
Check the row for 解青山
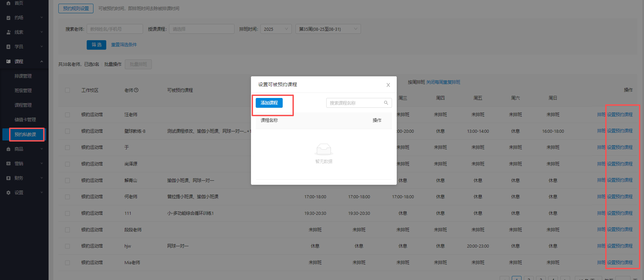click(67, 180)
